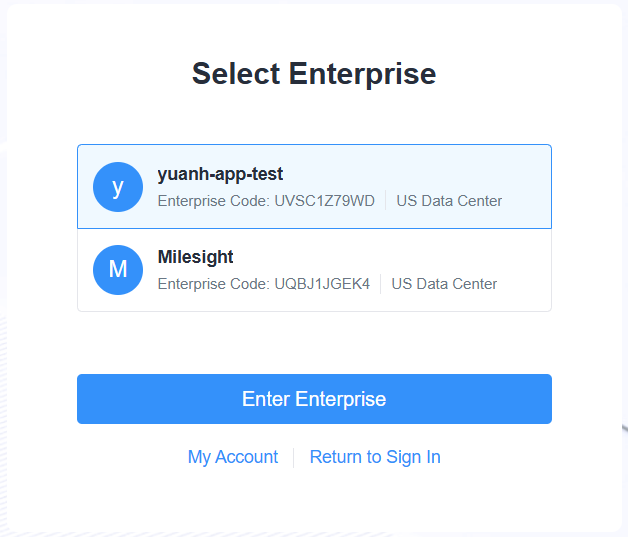Select the yuanh-app-test enterprise name

pyautogui.click(x=220, y=174)
